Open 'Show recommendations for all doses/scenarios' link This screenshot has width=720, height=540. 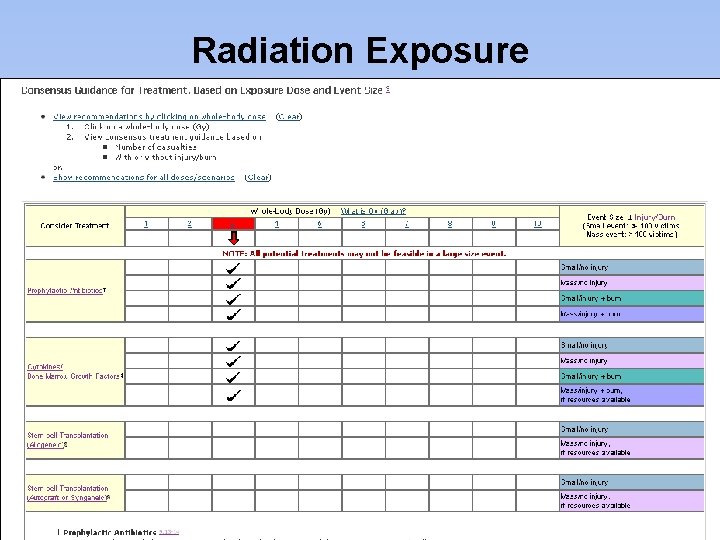coord(144,177)
